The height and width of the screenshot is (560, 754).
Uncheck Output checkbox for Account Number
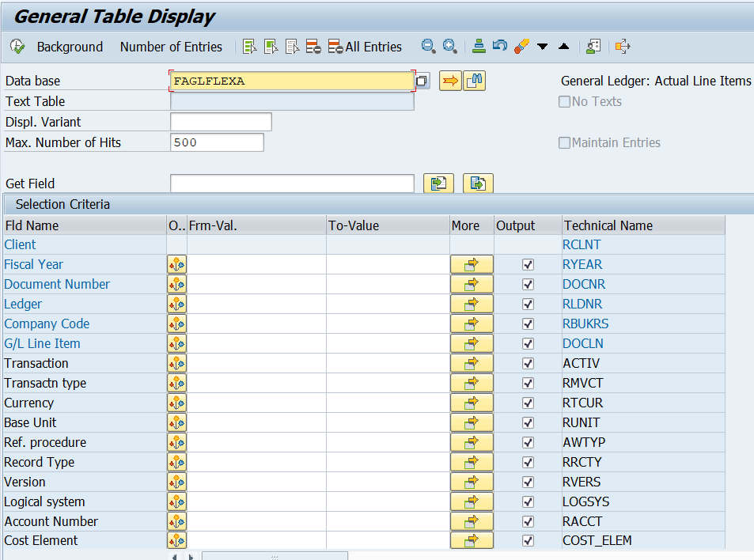tap(528, 521)
